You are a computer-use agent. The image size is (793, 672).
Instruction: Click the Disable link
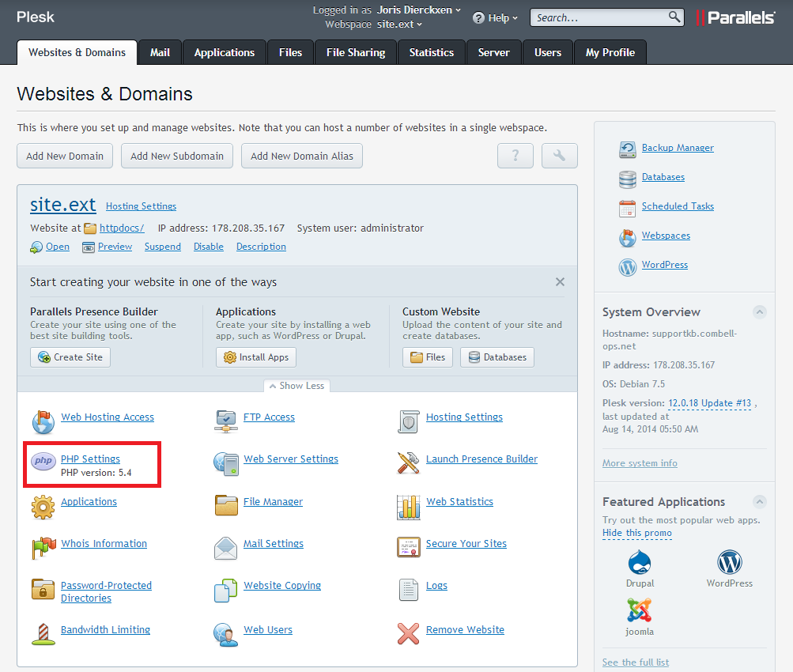[209, 246]
